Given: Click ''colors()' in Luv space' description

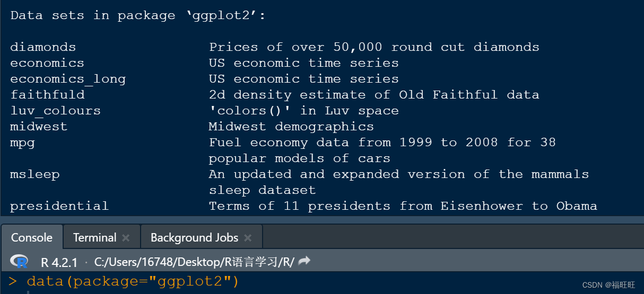Looking at the screenshot, I should (303, 111).
